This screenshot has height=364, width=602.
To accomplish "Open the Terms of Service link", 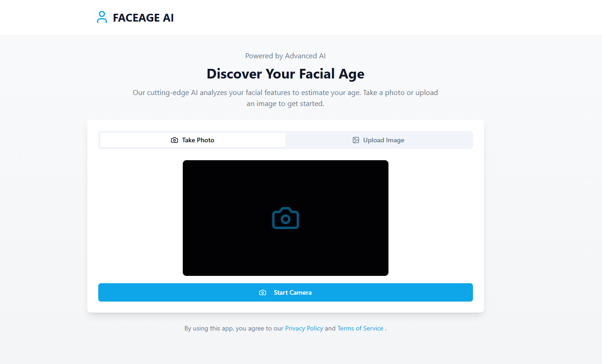I will tap(360, 328).
